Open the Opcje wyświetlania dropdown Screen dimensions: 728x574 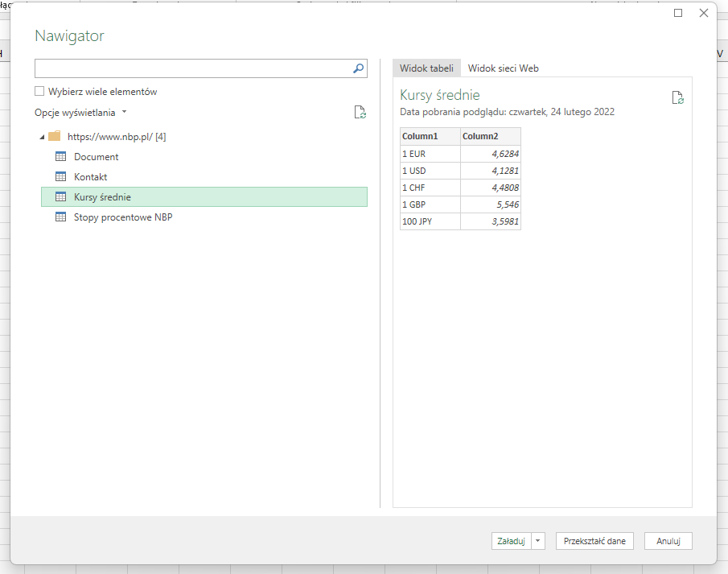click(x=125, y=113)
